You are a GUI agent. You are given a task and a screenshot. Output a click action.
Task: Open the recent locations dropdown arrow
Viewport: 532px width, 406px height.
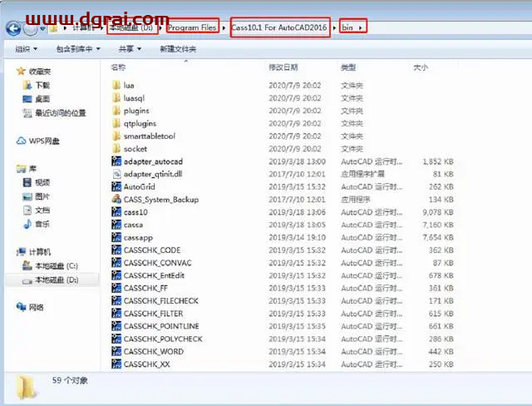42,29
